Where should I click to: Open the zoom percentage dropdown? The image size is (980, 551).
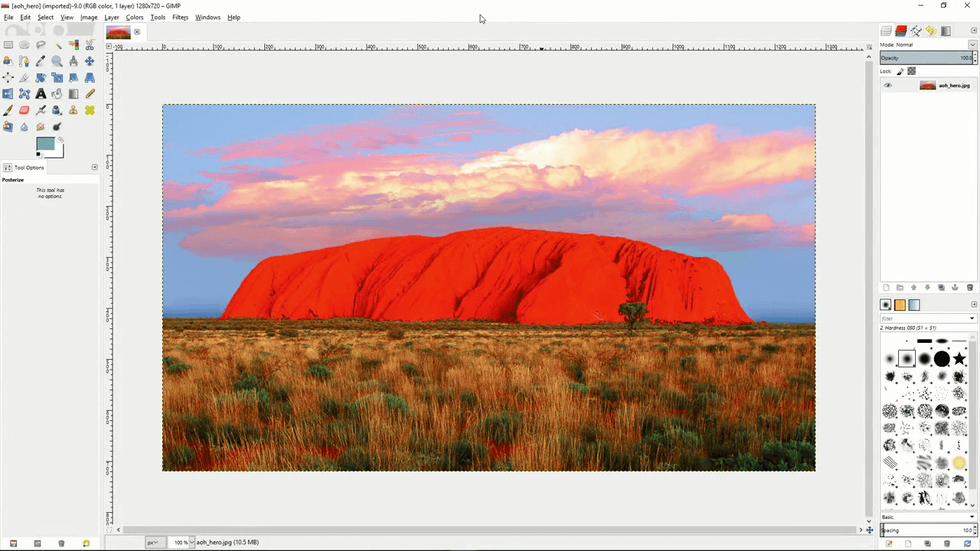(x=191, y=543)
